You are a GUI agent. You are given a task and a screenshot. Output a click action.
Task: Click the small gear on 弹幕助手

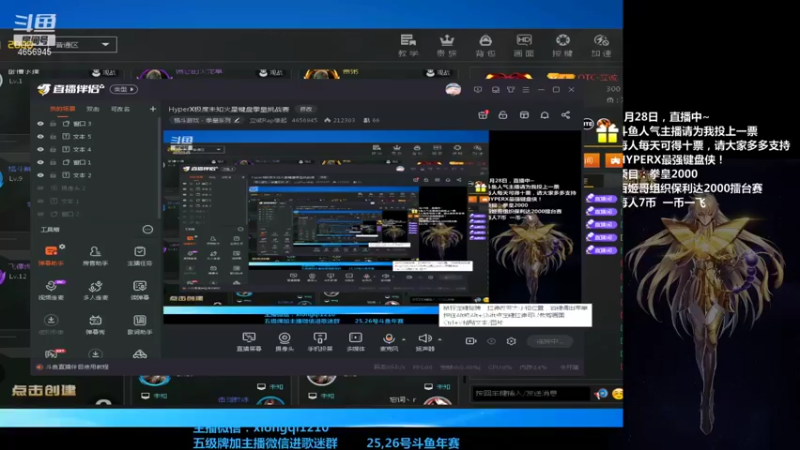[62, 246]
